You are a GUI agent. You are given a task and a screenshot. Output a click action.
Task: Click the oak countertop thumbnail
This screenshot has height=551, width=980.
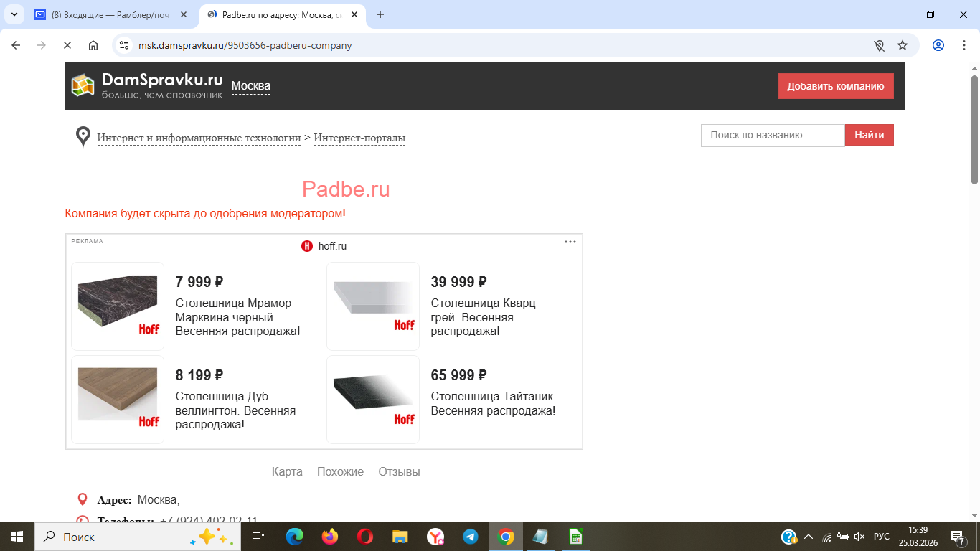point(118,400)
